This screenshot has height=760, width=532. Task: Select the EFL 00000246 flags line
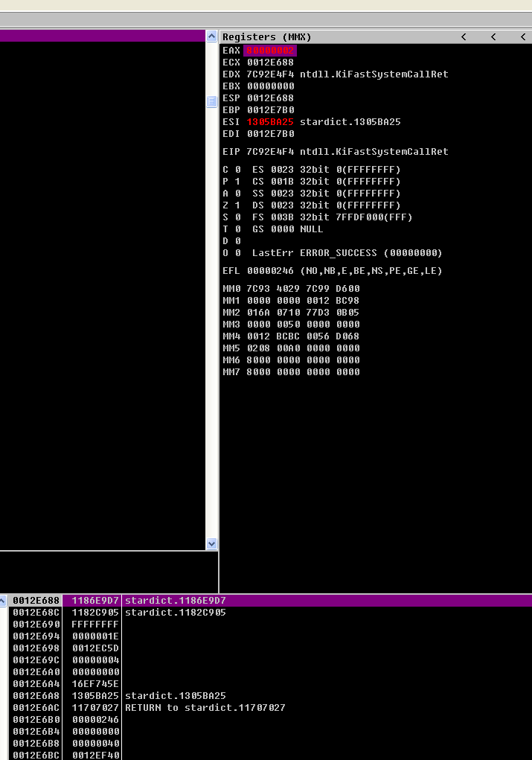(x=333, y=271)
